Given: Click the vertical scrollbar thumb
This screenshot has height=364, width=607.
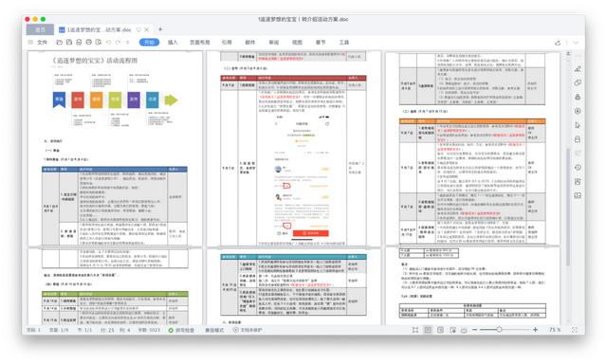Looking at the screenshot, I should click(568, 207).
